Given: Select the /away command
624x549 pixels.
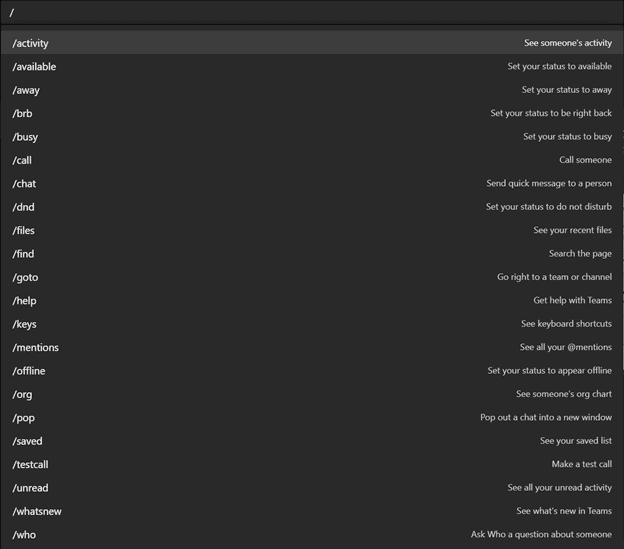Looking at the screenshot, I should (312, 90).
